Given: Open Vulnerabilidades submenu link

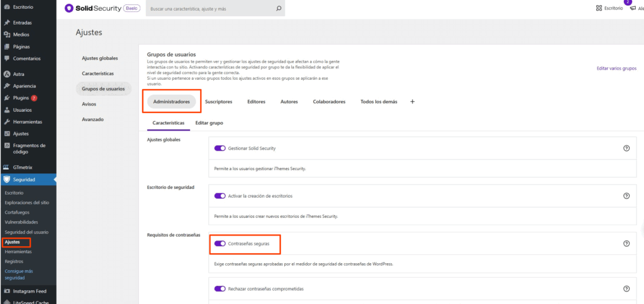Looking at the screenshot, I should (21, 222).
